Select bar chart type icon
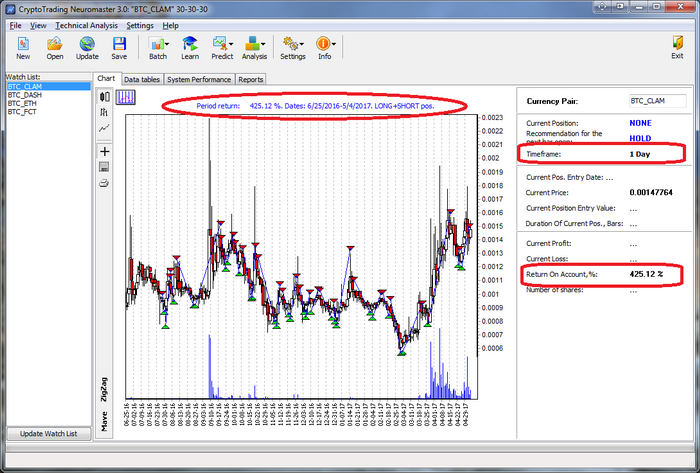The width and height of the screenshot is (700, 473). click(104, 112)
